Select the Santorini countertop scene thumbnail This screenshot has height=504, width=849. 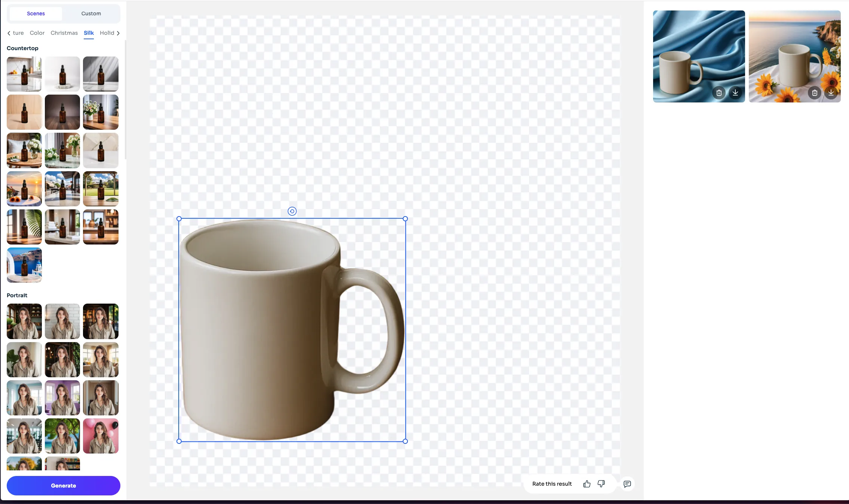(24, 265)
